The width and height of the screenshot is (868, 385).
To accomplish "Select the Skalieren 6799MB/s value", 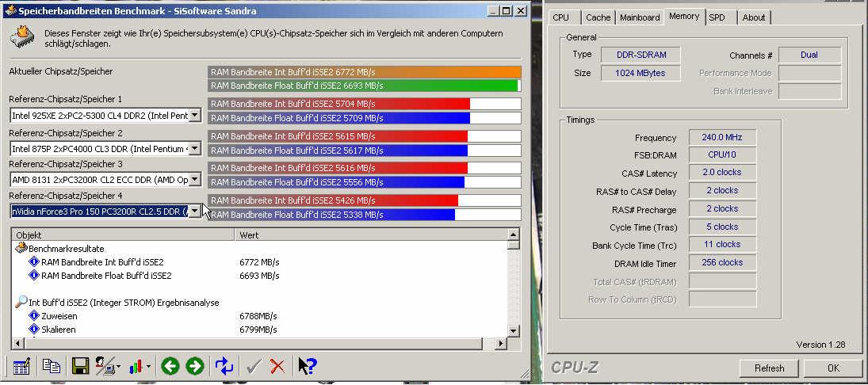I will pyautogui.click(x=258, y=330).
